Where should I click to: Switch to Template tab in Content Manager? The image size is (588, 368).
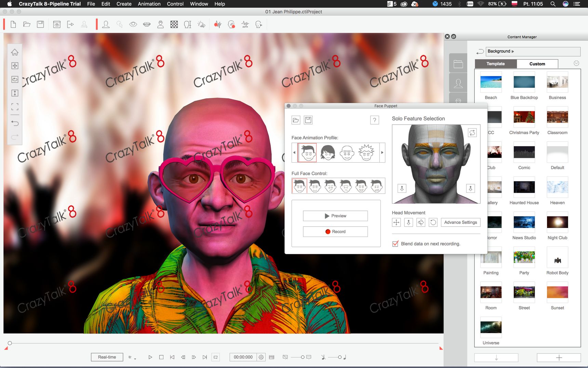pyautogui.click(x=496, y=64)
